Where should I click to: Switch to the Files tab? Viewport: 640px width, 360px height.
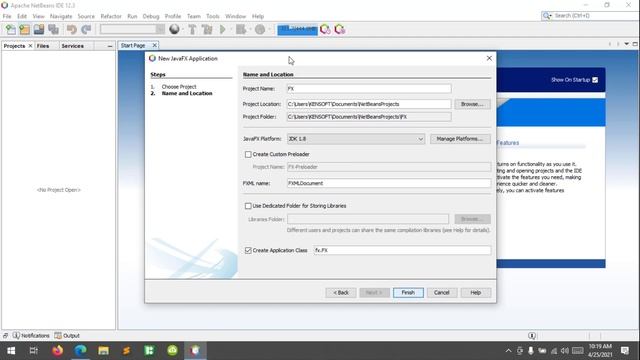[43, 46]
